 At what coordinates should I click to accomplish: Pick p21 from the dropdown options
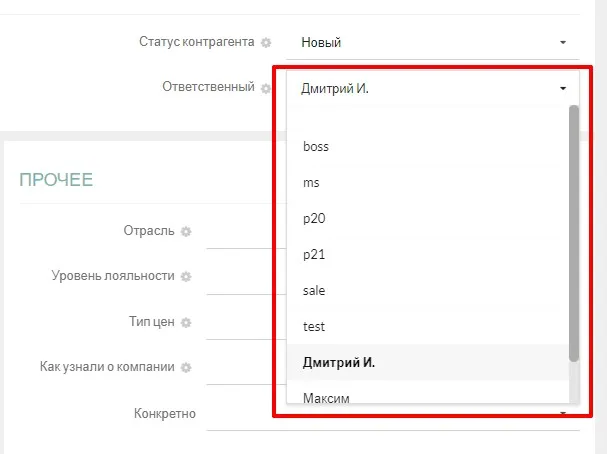314,254
